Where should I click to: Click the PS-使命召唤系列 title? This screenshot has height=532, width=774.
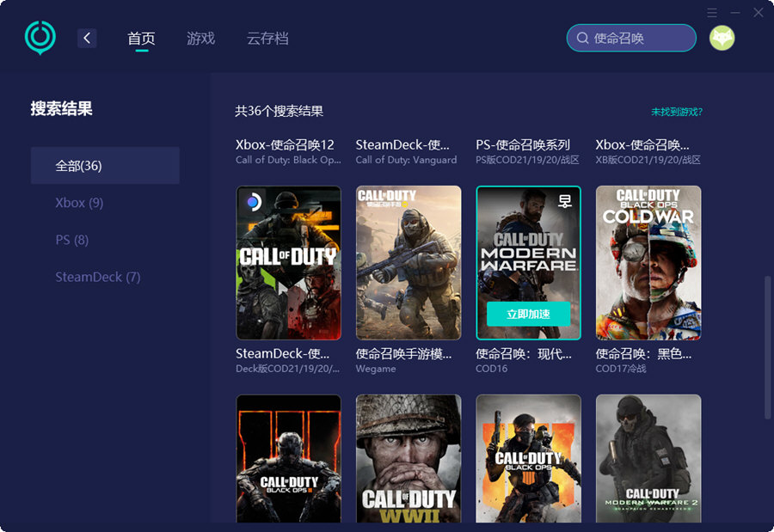[523, 144]
